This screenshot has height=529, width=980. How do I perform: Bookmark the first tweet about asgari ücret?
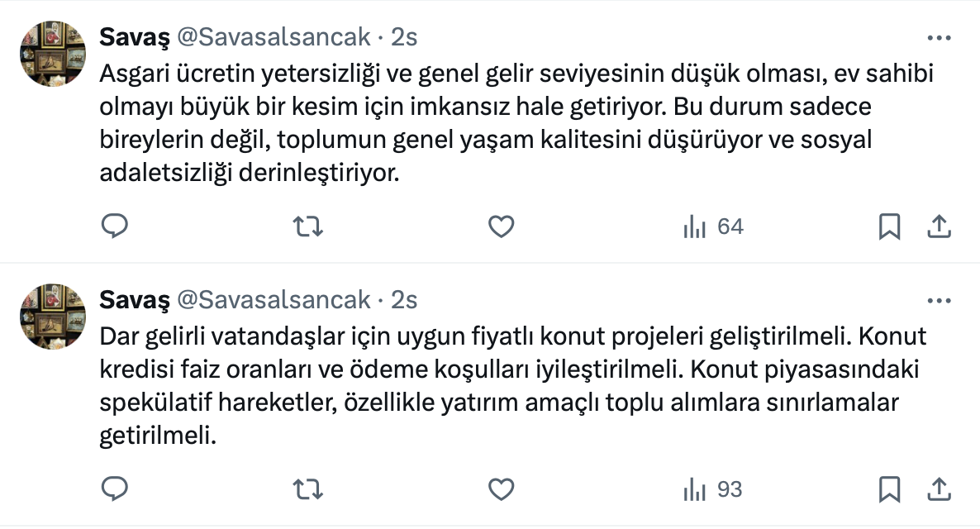tap(889, 226)
